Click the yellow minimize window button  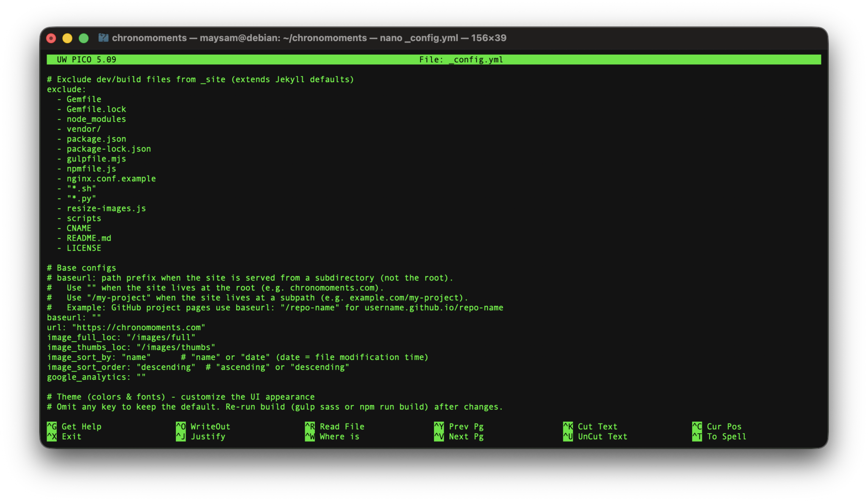click(x=67, y=38)
